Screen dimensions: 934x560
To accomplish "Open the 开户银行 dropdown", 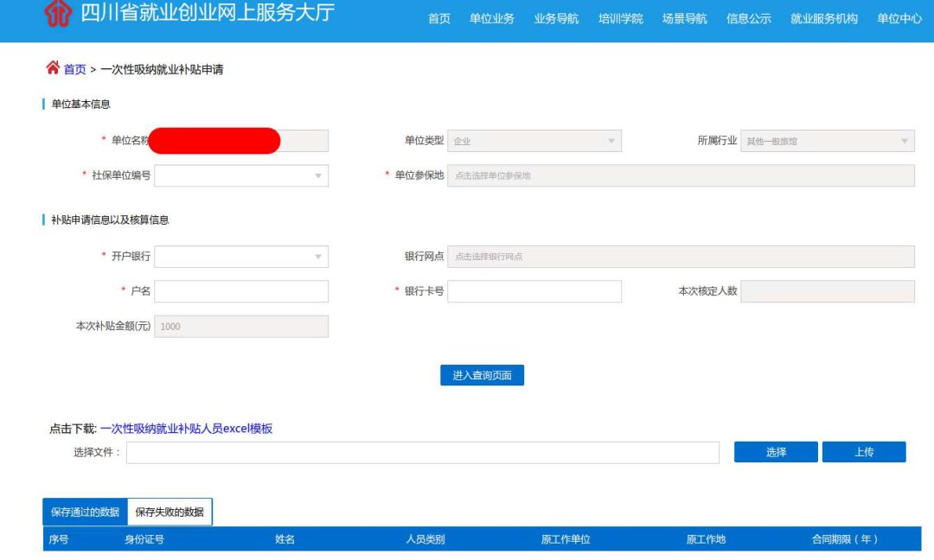I will pyautogui.click(x=319, y=257).
